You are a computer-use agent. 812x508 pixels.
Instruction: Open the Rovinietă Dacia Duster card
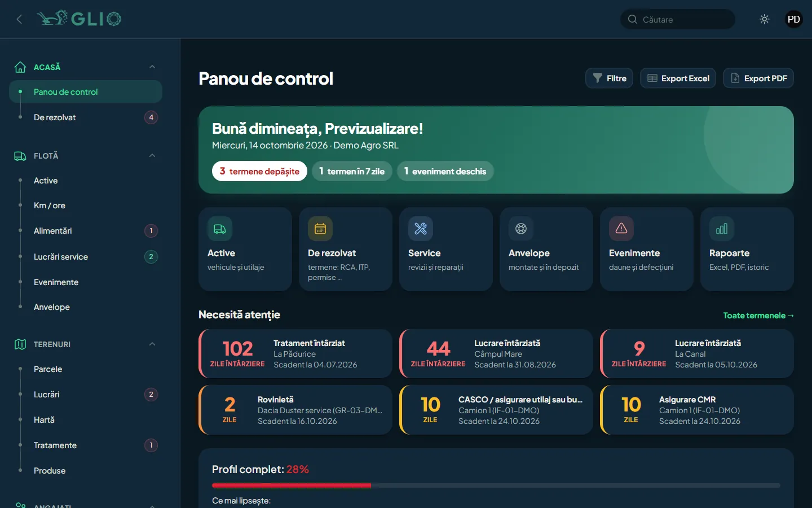[295, 410]
